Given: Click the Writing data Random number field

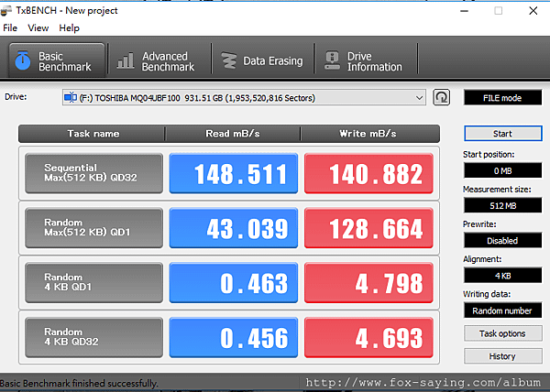Looking at the screenshot, I should (x=502, y=310).
